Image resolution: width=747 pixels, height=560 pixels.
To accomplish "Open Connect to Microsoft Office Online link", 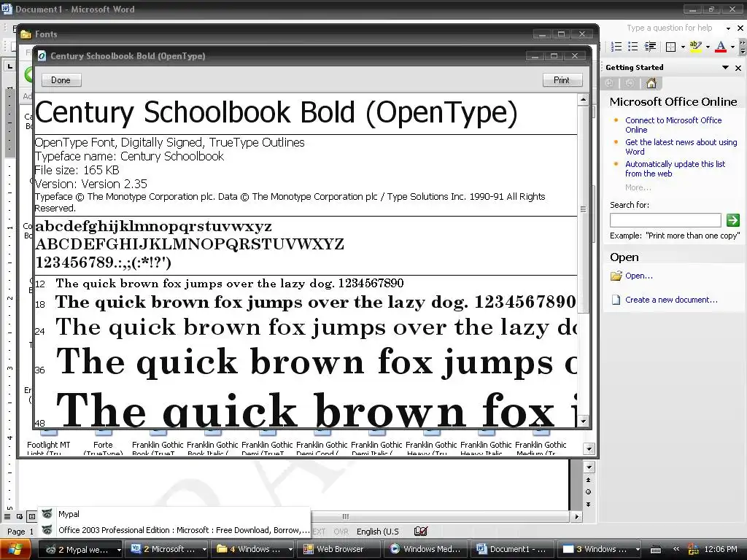I will click(673, 125).
